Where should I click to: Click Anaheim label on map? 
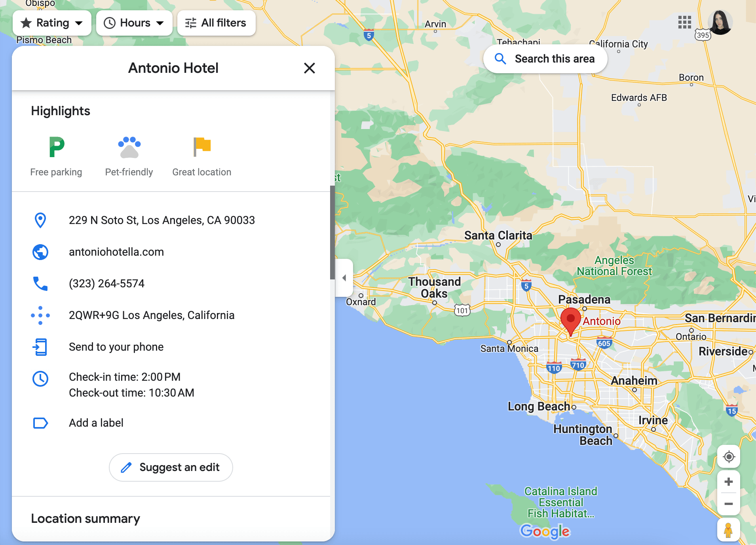634,381
